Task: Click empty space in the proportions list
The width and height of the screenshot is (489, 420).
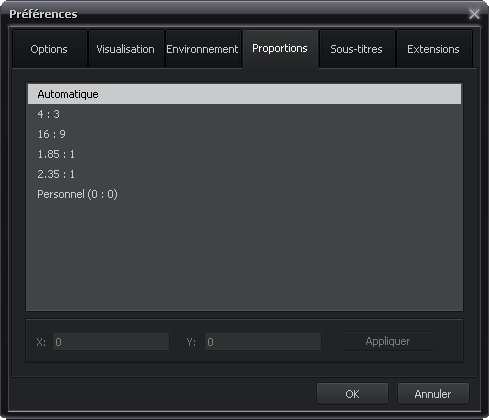Action: click(244, 257)
